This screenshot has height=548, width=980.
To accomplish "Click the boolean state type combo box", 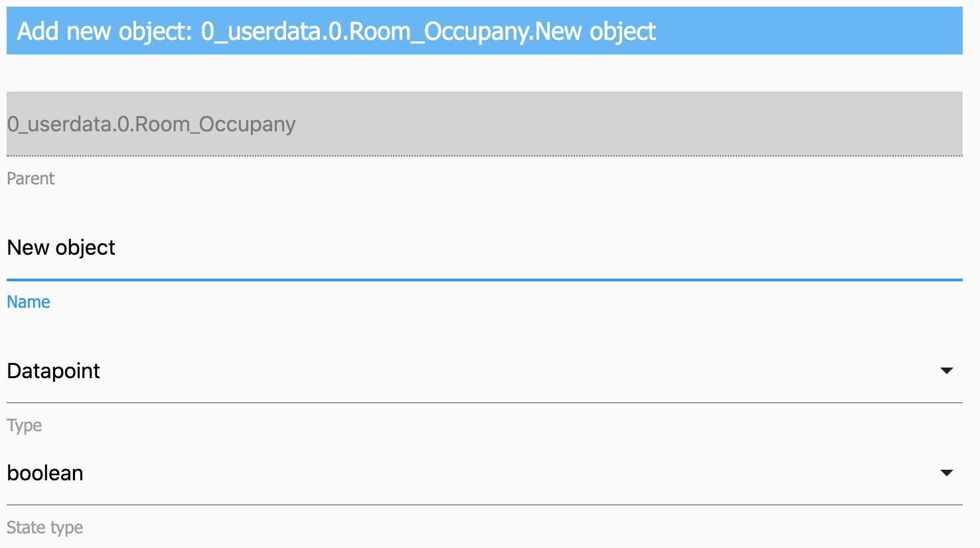I will (465, 473).
